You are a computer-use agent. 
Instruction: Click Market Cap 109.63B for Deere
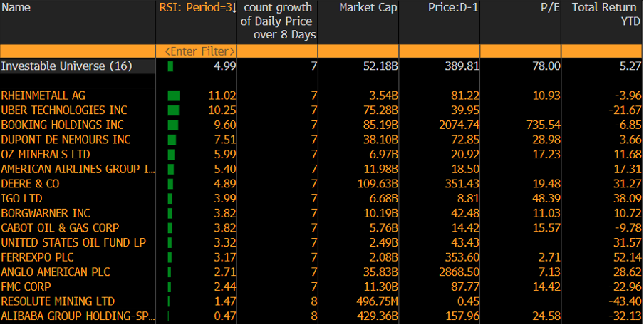coord(378,184)
